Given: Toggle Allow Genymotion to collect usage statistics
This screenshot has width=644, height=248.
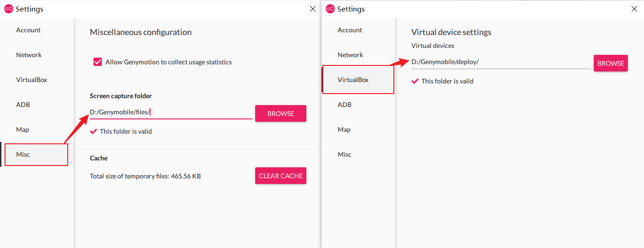Looking at the screenshot, I should click(98, 62).
